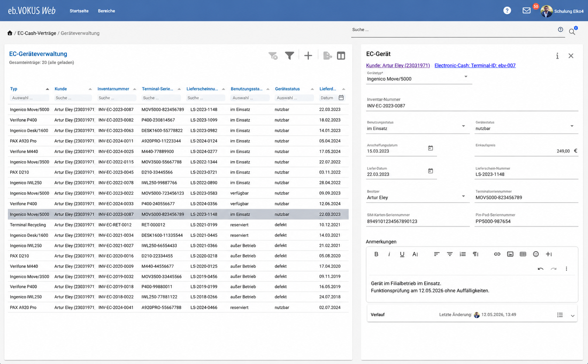Screen dimensions: 588x364
Task: Click the info icon in EC-Gerät panel
Action: 557,56
